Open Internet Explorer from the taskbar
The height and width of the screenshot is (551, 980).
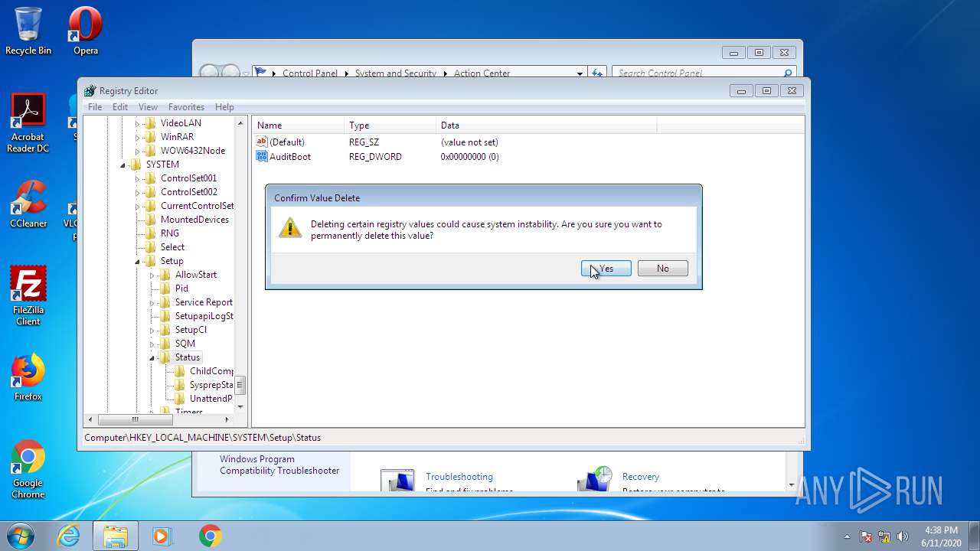pos(69,536)
